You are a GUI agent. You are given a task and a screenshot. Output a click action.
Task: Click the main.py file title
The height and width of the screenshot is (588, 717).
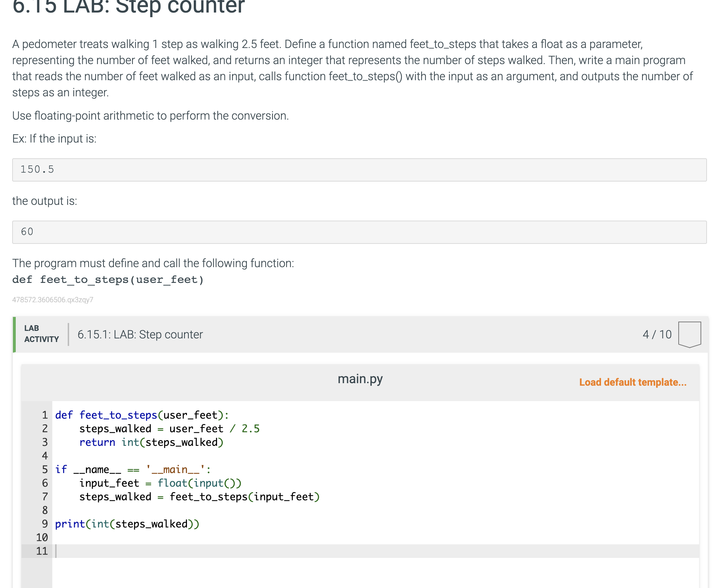tap(360, 379)
